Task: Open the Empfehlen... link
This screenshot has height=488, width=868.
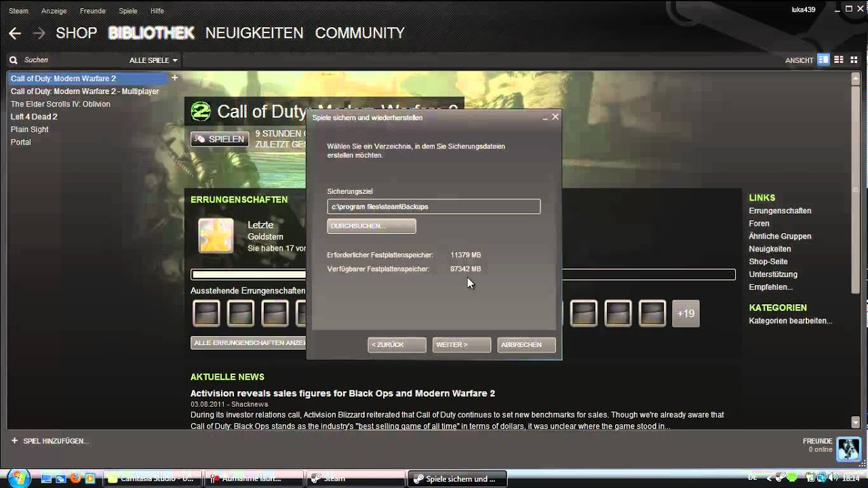Action: (x=770, y=287)
